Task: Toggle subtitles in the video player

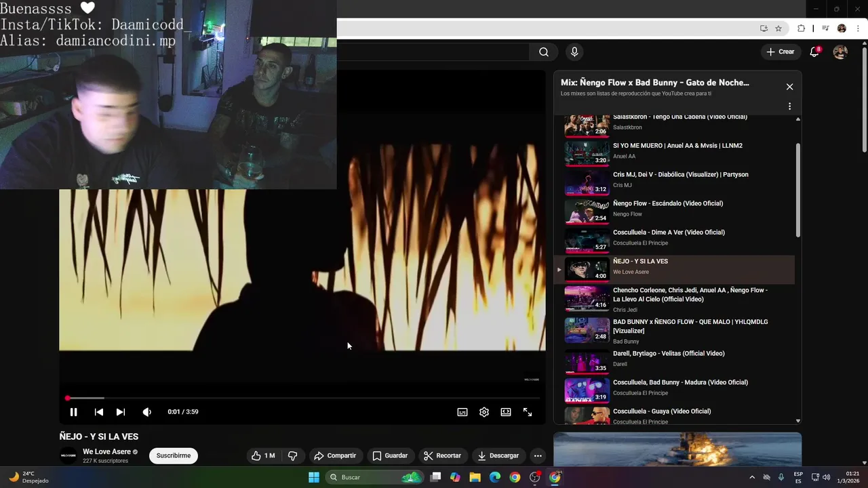Action: click(462, 412)
